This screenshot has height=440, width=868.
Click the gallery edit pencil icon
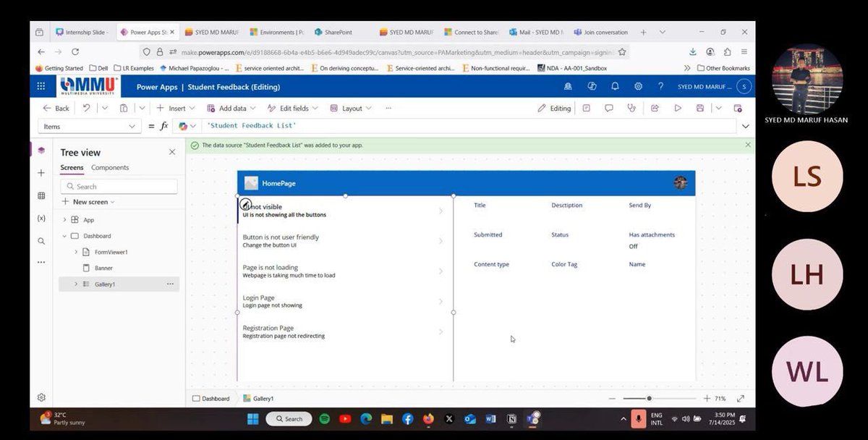[245, 204]
